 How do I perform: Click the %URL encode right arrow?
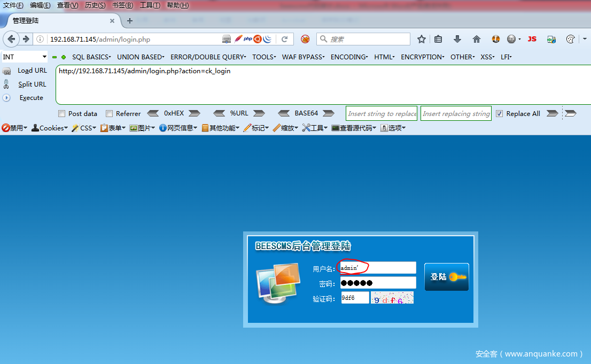[x=259, y=113]
